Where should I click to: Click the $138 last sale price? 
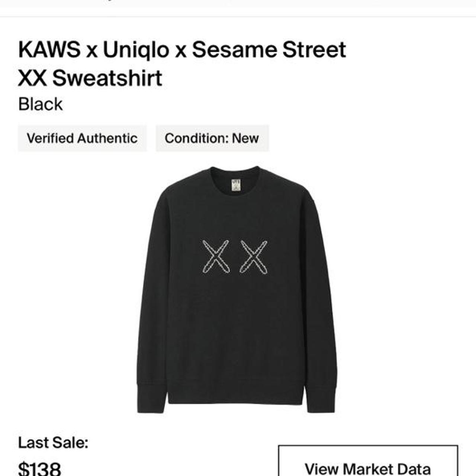[39, 469]
